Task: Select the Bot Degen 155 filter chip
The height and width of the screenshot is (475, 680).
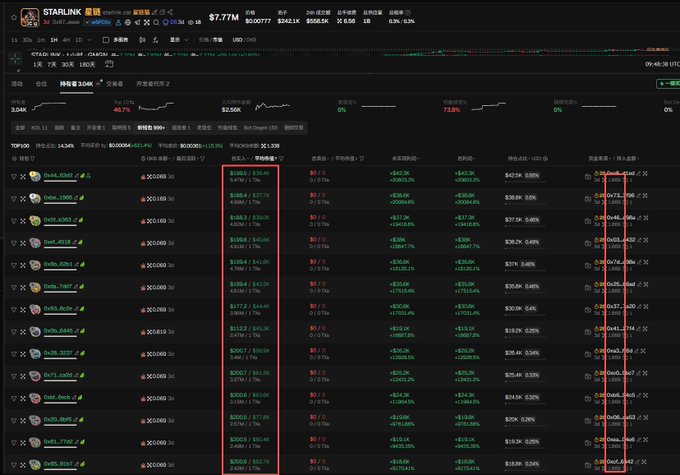Action: 260,128
